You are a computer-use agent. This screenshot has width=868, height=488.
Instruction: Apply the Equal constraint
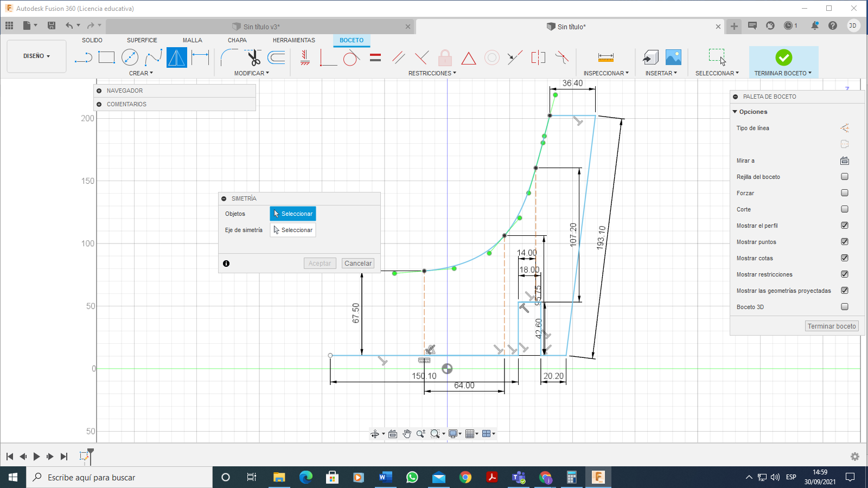pyautogui.click(x=375, y=57)
